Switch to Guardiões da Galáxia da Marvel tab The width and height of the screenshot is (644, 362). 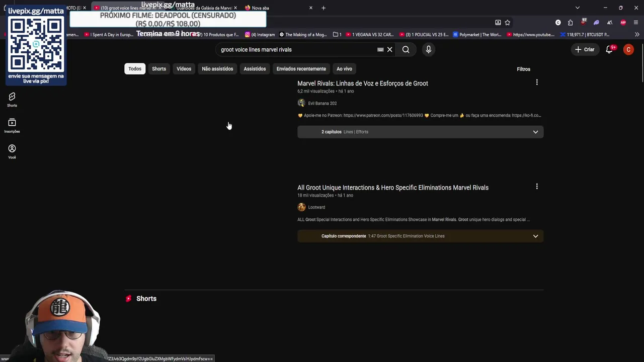point(204,8)
